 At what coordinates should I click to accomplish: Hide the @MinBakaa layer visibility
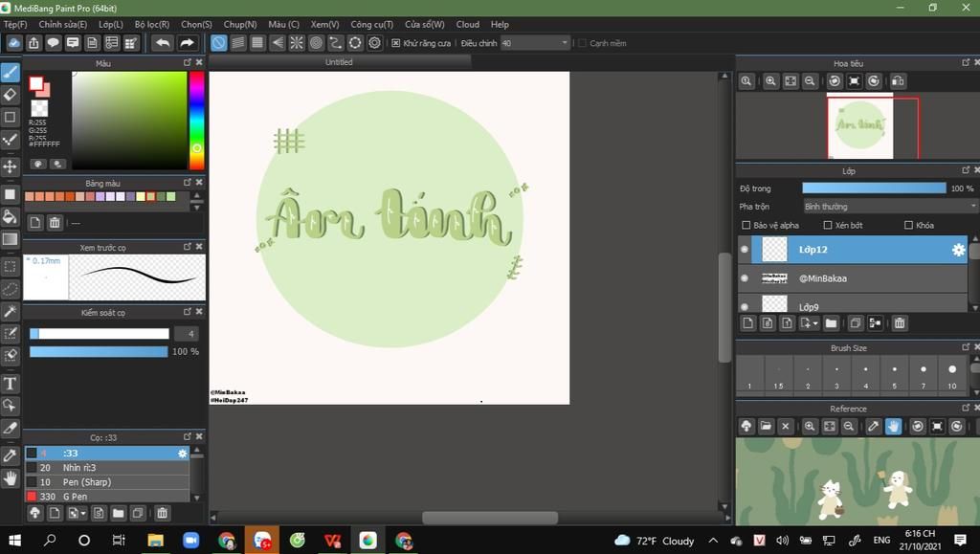pyautogui.click(x=746, y=278)
